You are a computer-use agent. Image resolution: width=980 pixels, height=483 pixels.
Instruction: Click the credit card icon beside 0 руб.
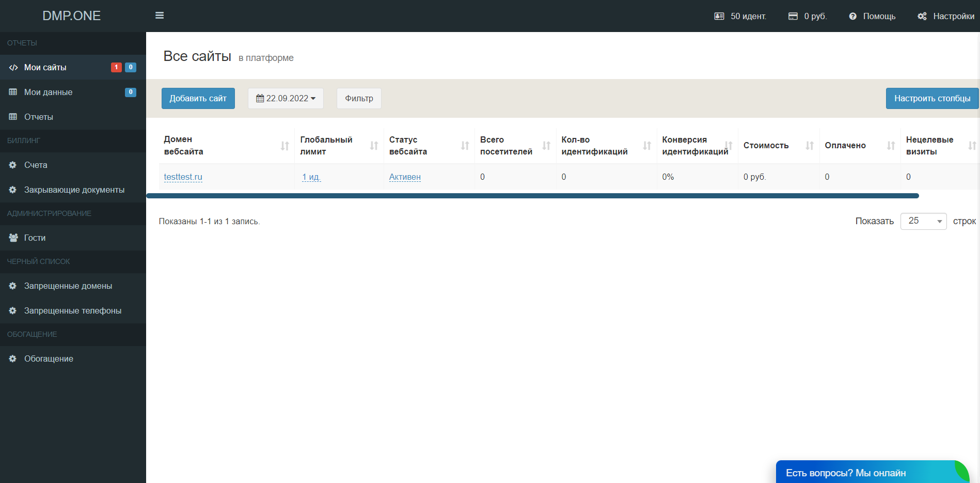793,17
